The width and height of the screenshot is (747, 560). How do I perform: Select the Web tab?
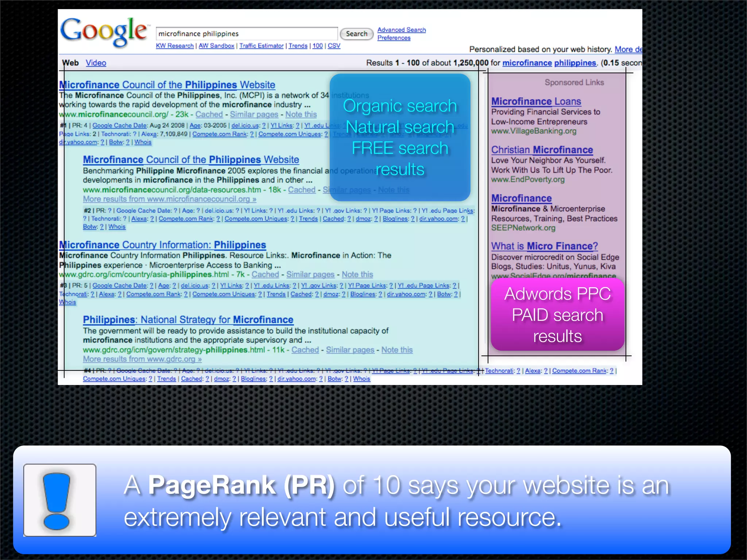click(70, 63)
